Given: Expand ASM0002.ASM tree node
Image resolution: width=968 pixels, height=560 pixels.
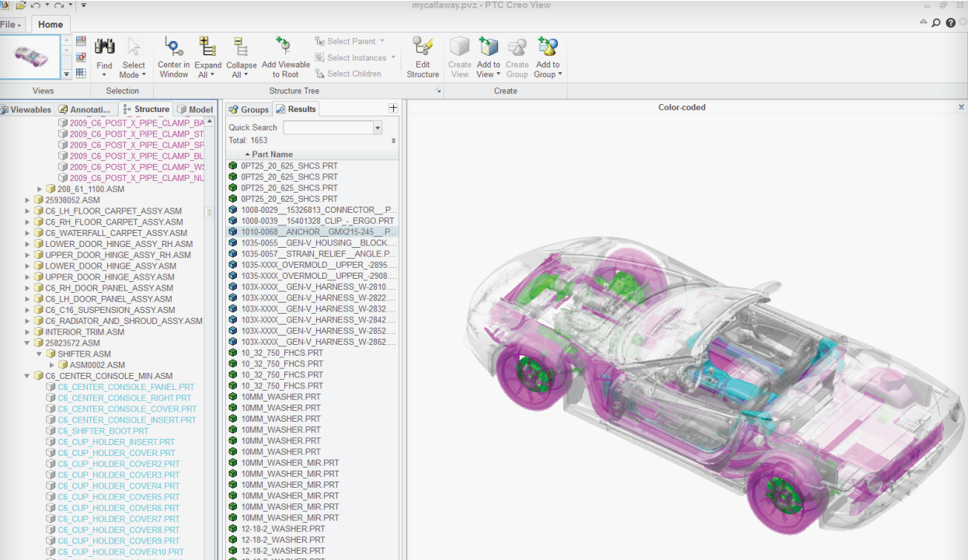Looking at the screenshot, I should 53,364.
